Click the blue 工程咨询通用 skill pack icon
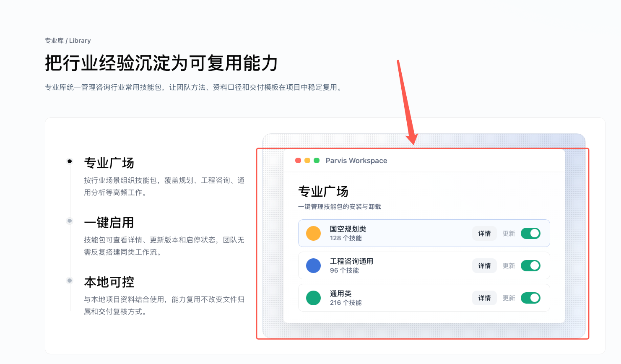Screen dimensions: 621x364 click(313, 265)
